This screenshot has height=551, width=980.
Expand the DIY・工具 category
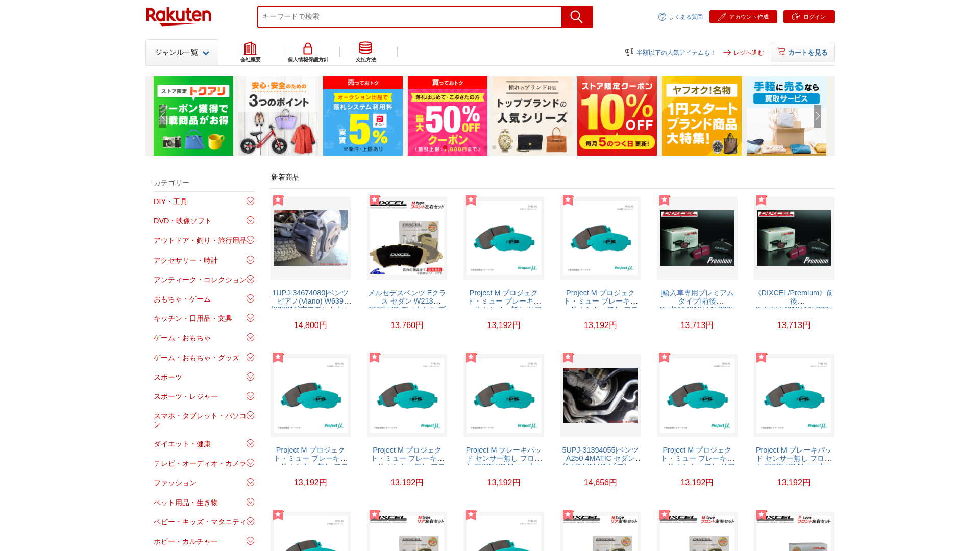[x=250, y=202]
